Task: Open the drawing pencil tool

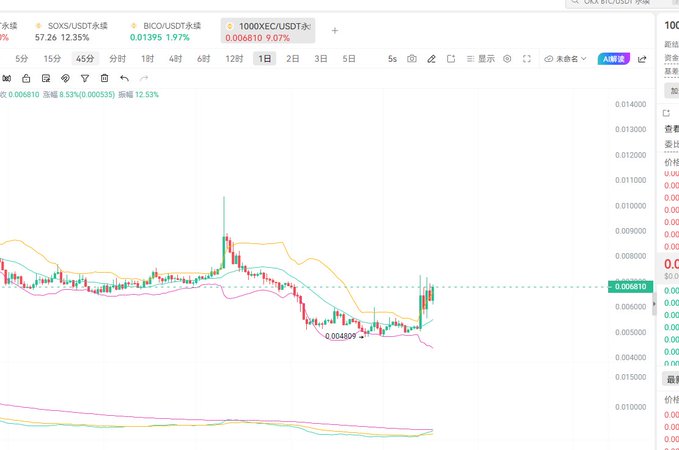Action: (x=431, y=59)
